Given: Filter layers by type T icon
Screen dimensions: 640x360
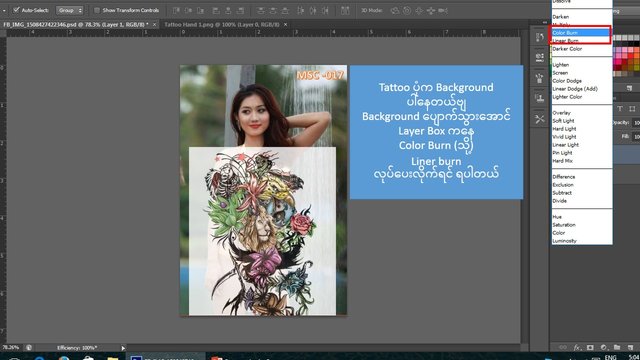Looking at the screenshot, I should tap(620, 109).
